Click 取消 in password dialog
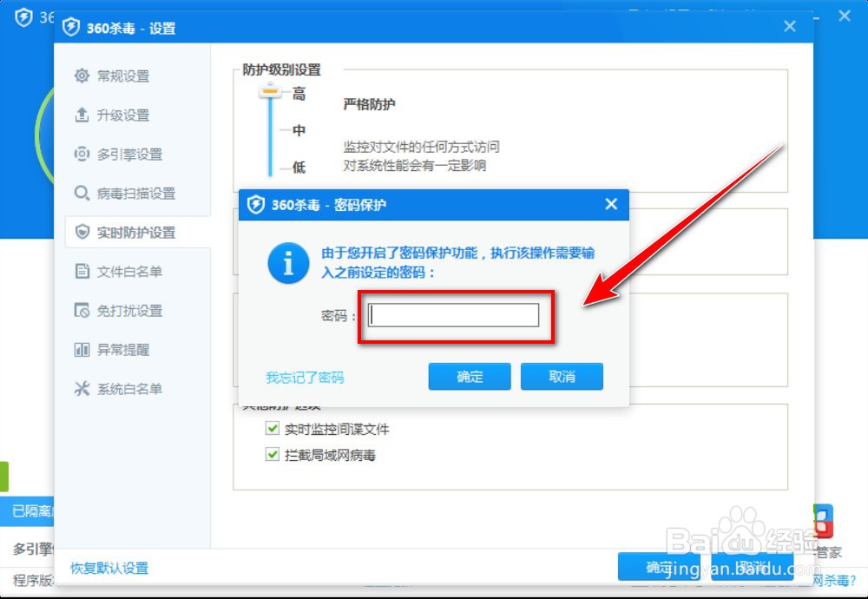Screen dimensions: 868x599 [x=562, y=377]
